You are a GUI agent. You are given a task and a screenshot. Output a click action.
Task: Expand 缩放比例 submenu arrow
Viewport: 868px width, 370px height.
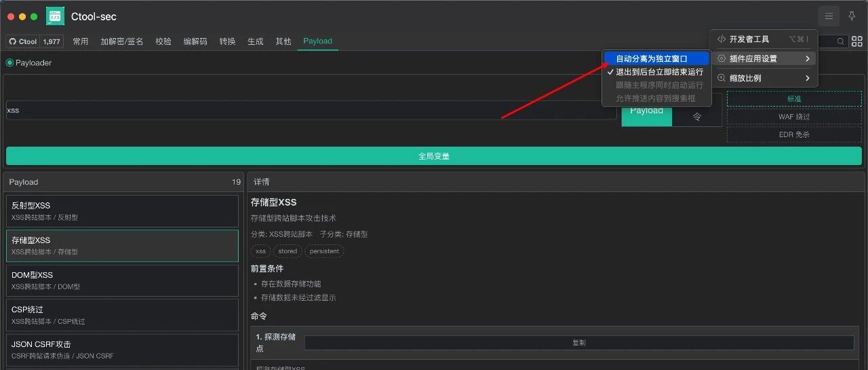pos(808,78)
